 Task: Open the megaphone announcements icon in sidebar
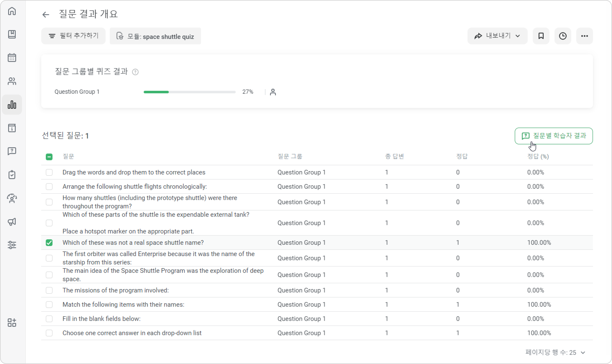[12, 222]
